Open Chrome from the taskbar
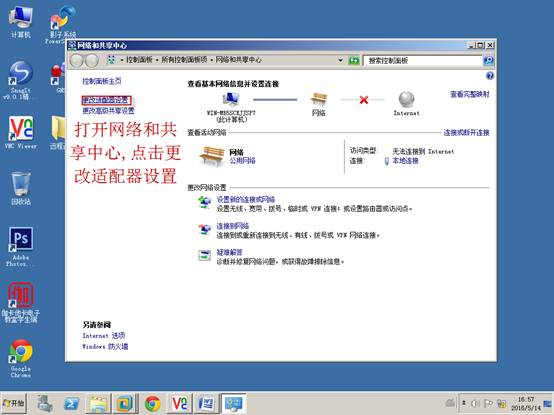The height and width of the screenshot is (415, 554). click(153, 403)
